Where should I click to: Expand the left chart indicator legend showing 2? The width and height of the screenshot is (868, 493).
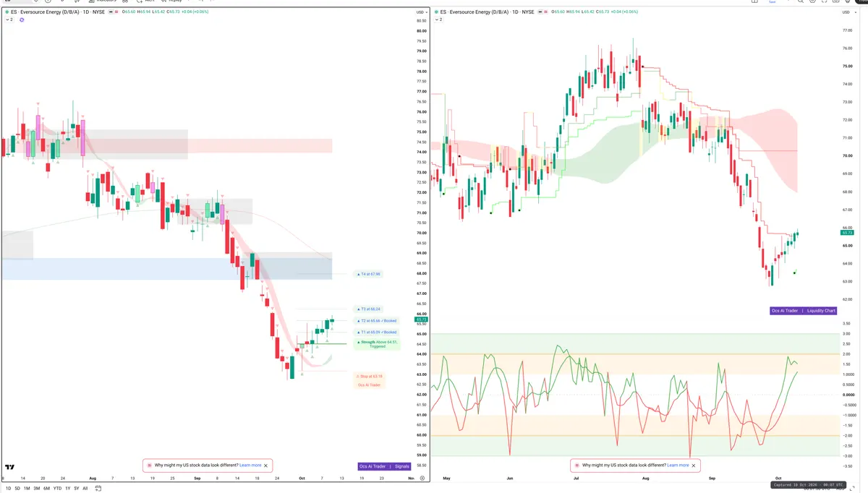click(x=9, y=20)
